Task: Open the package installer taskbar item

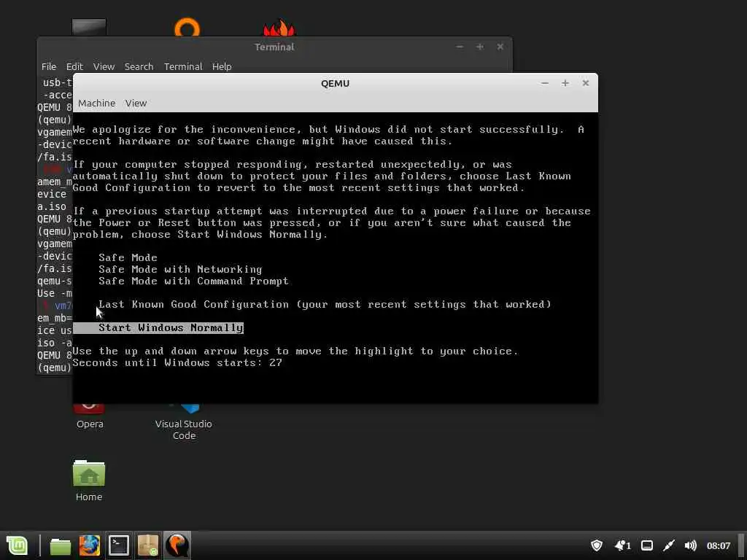Action: (x=148, y=545)
